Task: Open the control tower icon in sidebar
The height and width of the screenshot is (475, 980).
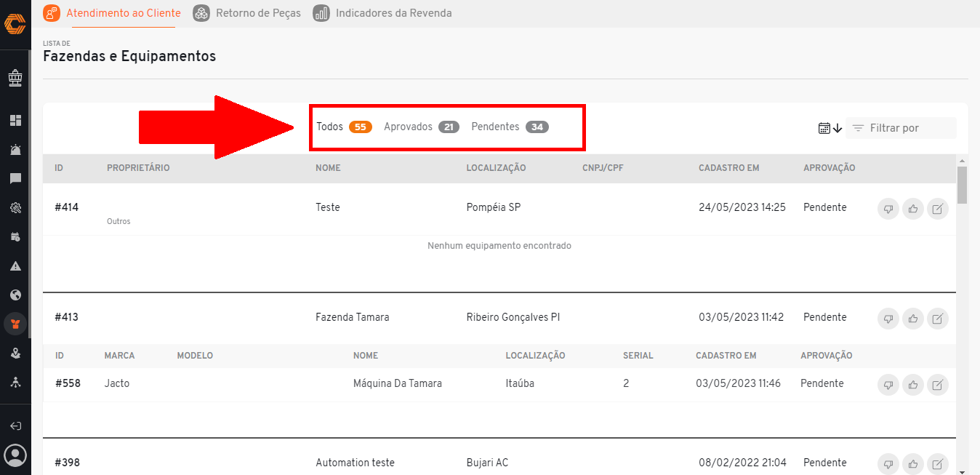Action: click(x=15, y=76)
